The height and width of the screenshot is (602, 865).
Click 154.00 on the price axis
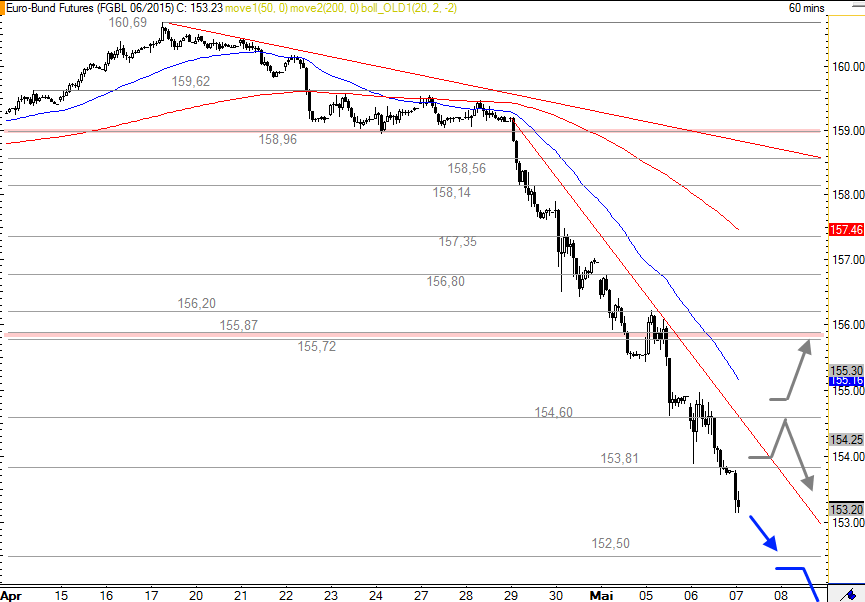[848, 457]
